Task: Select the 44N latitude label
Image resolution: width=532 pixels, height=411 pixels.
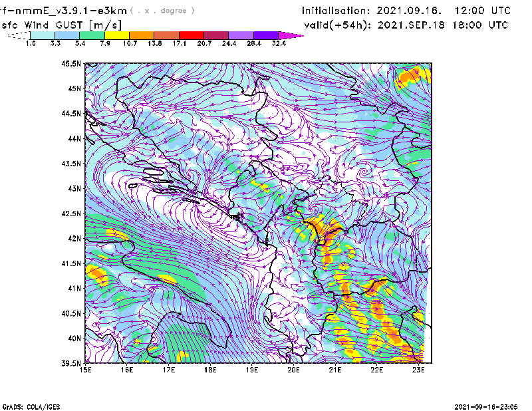Action: click(74, 138)
